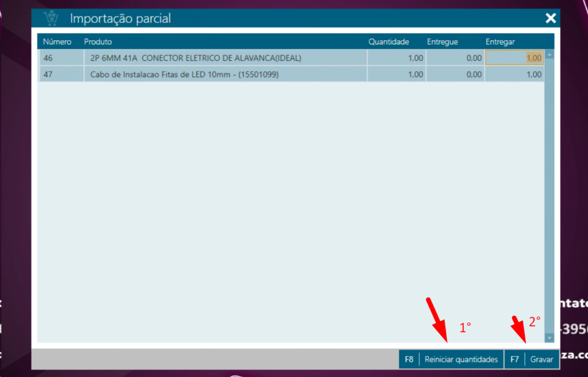Click the Entregar column header

pos(500,42)
